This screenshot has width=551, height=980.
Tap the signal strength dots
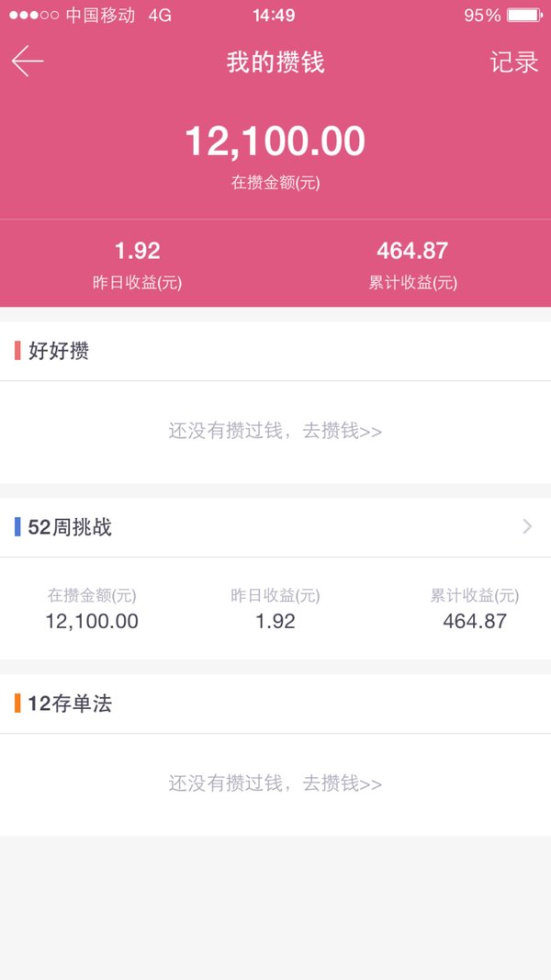[34, 15]
